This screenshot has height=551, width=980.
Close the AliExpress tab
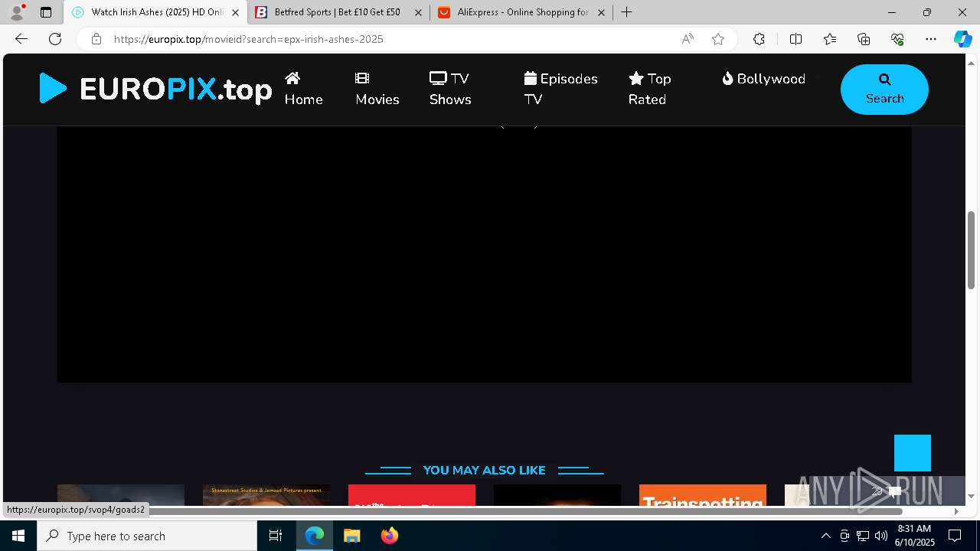(x=601, y=12)
